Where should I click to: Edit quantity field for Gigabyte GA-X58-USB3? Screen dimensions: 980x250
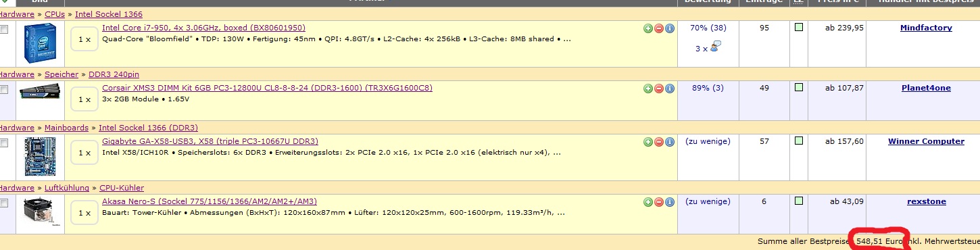[x=84, y=153]
